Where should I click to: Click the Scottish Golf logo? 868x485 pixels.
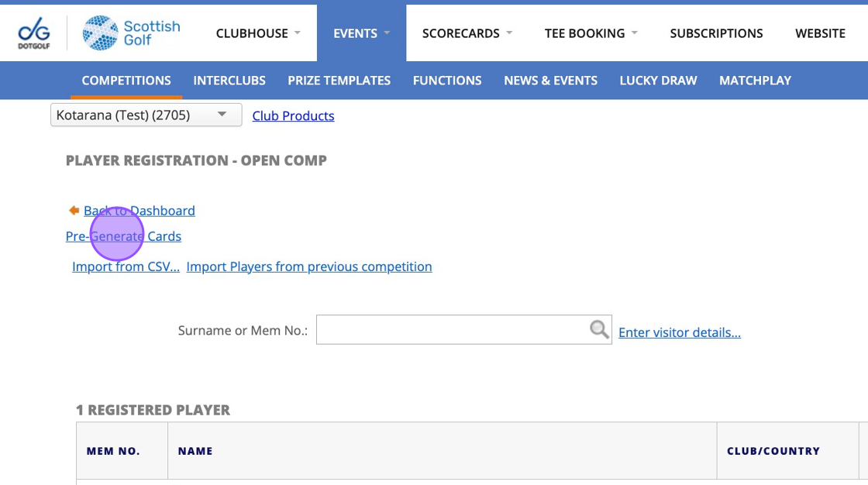pos(131,33)
